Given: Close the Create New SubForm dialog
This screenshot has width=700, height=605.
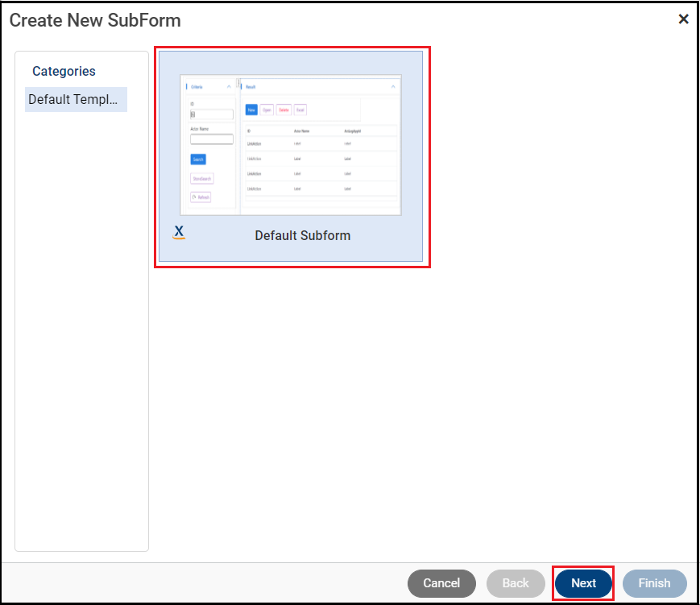Looking at the screenshot, I should tap(683, 19).
